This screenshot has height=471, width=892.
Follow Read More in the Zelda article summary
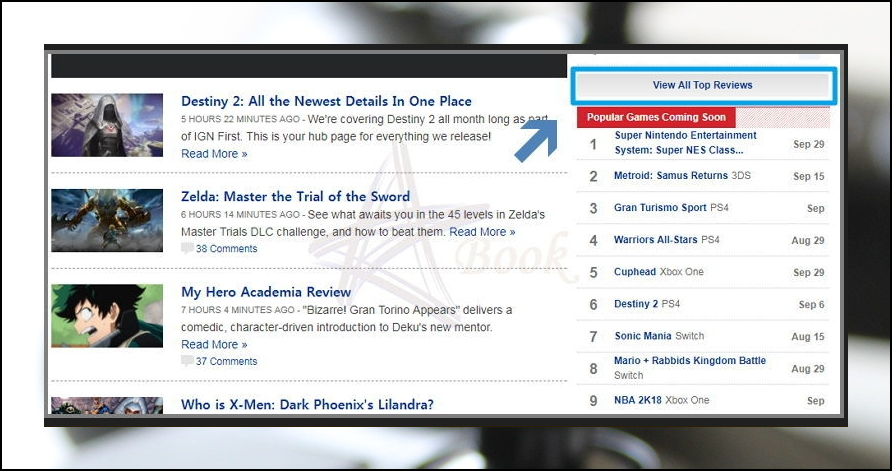[x=482, y=232]
